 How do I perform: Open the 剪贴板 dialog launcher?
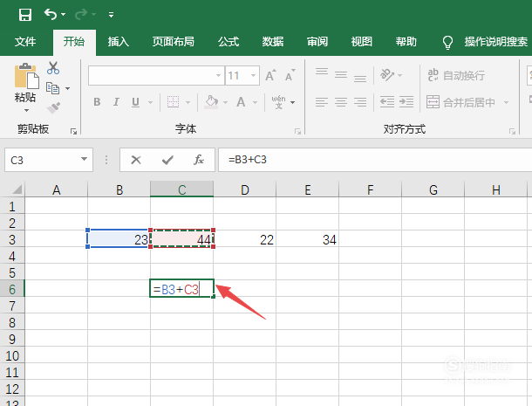[73, 131]
